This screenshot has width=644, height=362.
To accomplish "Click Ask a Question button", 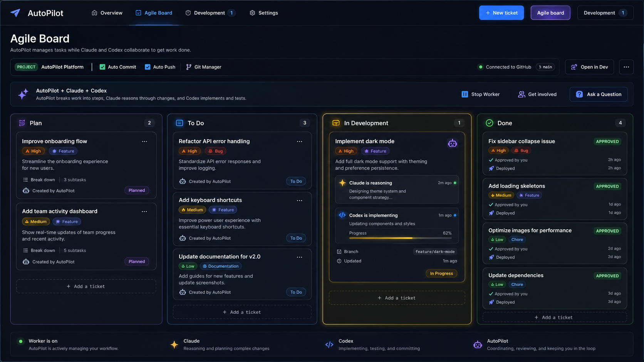I will 599,94.
